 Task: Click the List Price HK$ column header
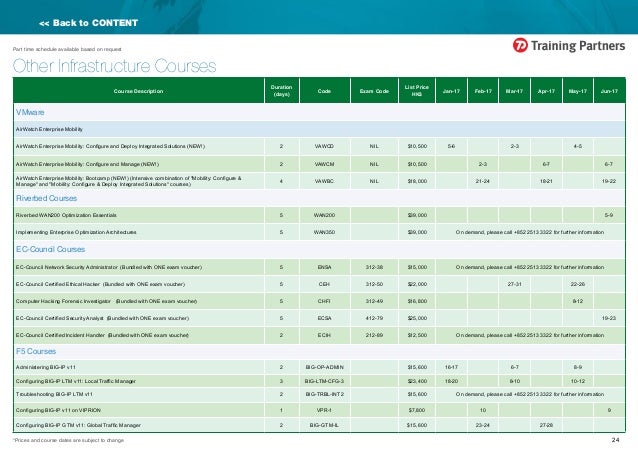pos(417,91)
